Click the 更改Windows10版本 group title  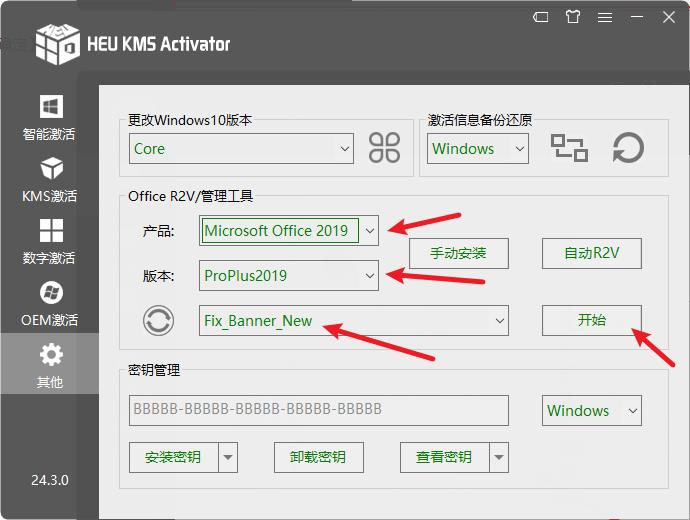point(190,120)
